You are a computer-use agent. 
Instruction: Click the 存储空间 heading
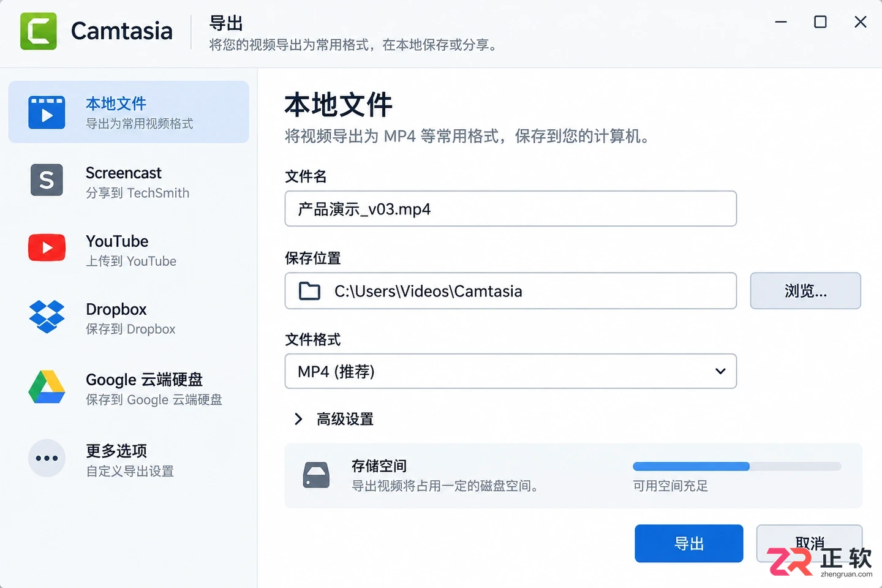pos(379,466)
